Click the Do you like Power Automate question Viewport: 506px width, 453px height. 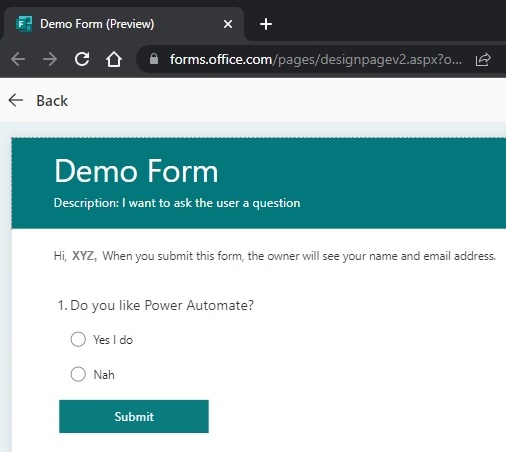tap(156, 305)
